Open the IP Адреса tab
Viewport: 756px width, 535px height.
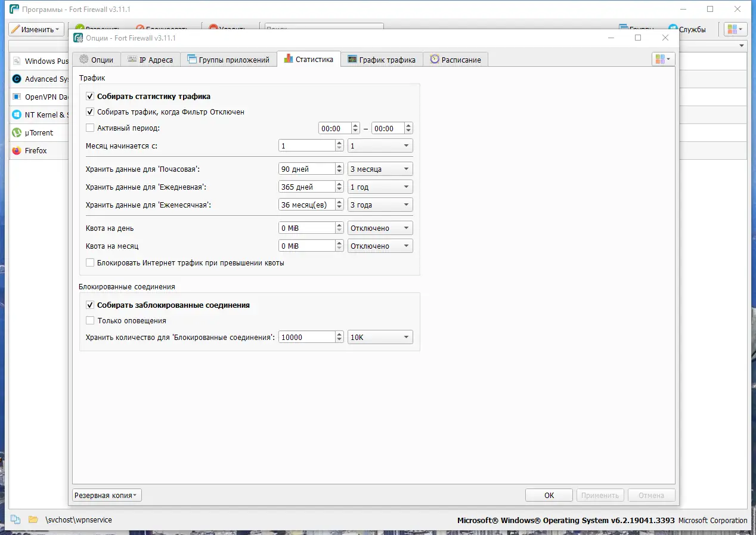click(x=150, y=60)
